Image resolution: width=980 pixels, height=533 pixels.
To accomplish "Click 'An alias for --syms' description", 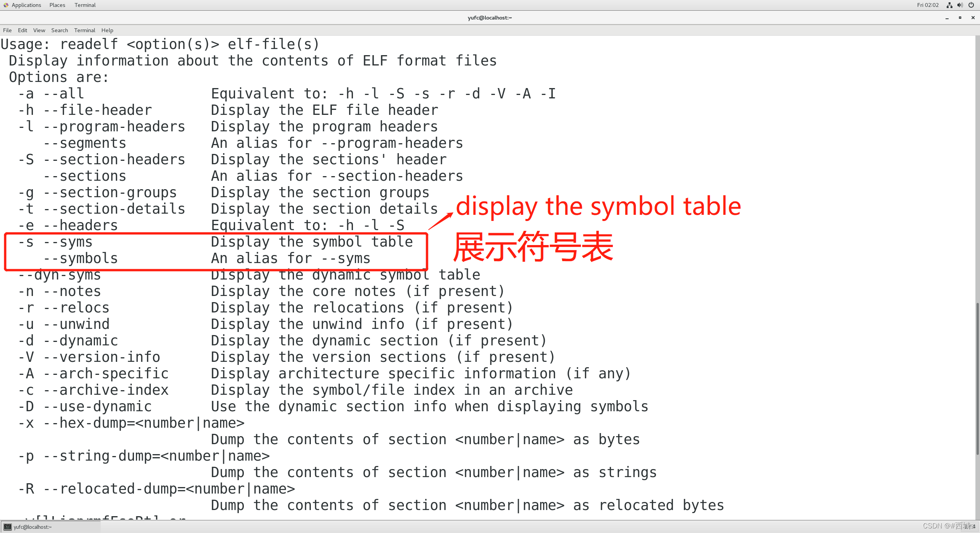I will pyautogui.click(x=291, y=258).
